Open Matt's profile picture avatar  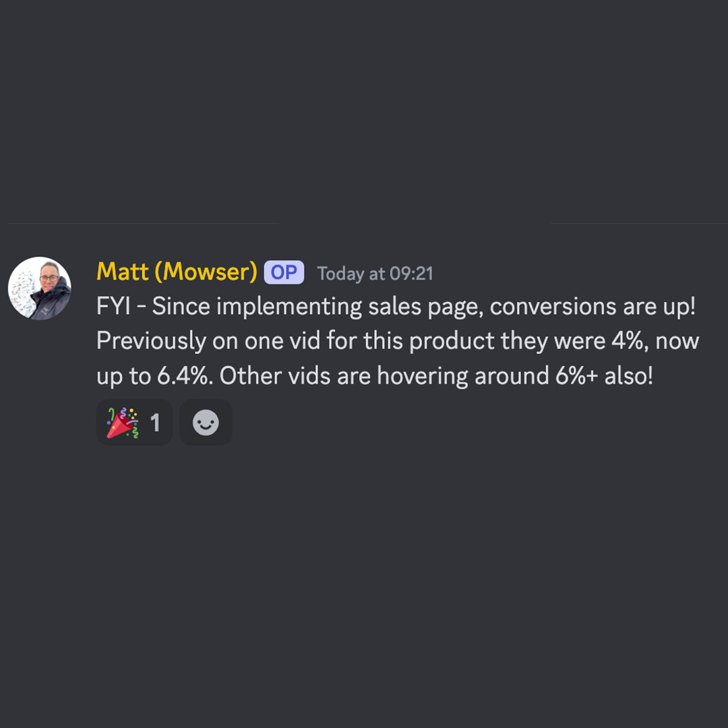click(x=40, y=289)
